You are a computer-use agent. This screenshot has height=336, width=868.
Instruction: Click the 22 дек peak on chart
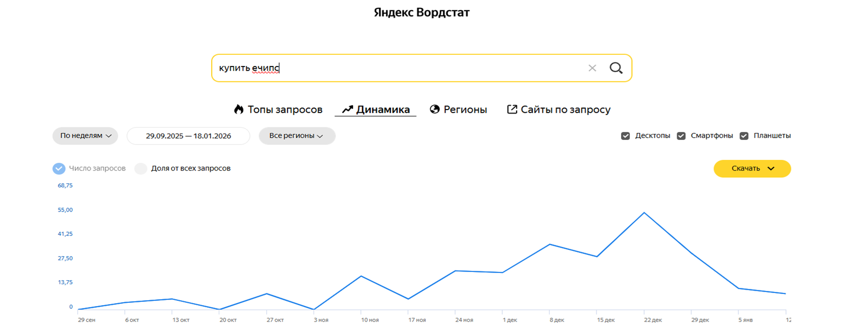click(644, 213)
